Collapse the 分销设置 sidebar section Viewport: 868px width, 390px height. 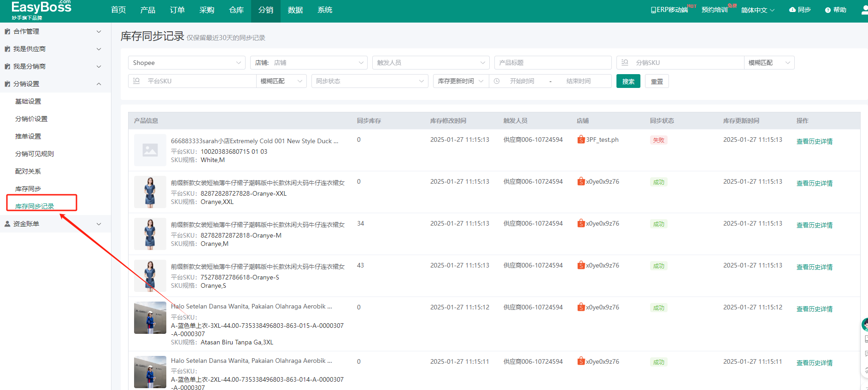(55, 84)
